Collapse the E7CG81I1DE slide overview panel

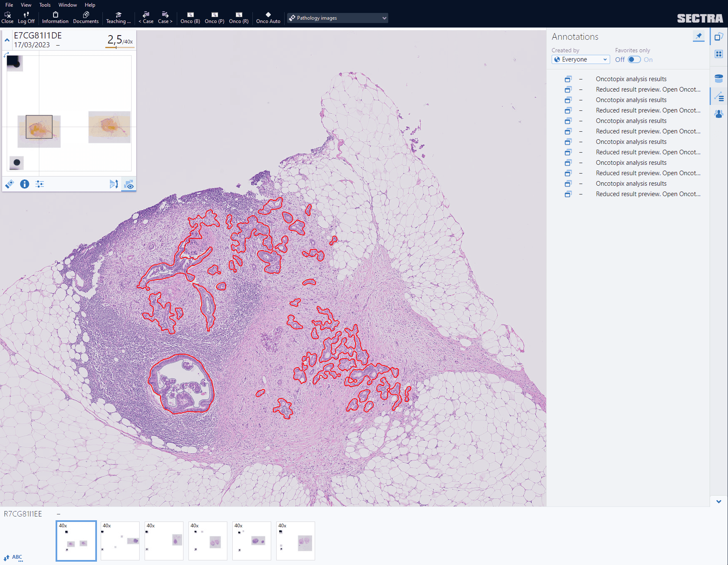[7, 40]
